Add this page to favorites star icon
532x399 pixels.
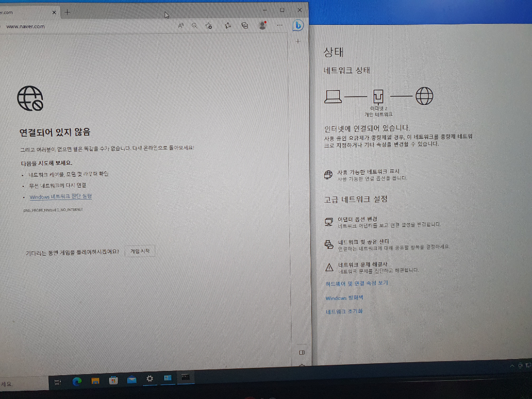[x=209, y=25]
